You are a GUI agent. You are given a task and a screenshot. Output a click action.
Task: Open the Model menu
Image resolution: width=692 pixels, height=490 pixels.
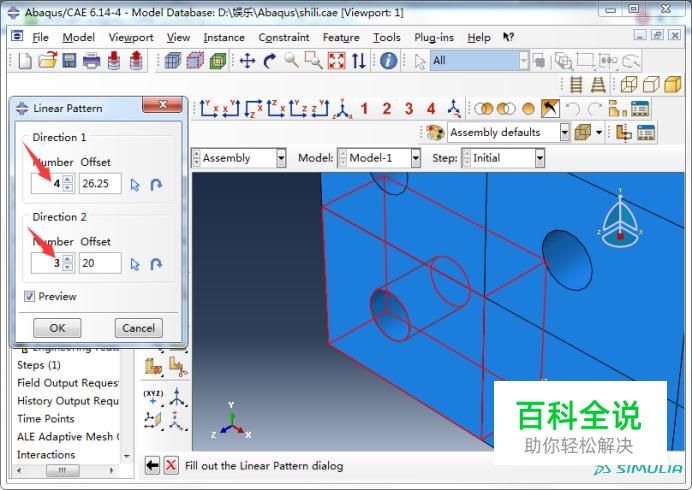[79, 38]
